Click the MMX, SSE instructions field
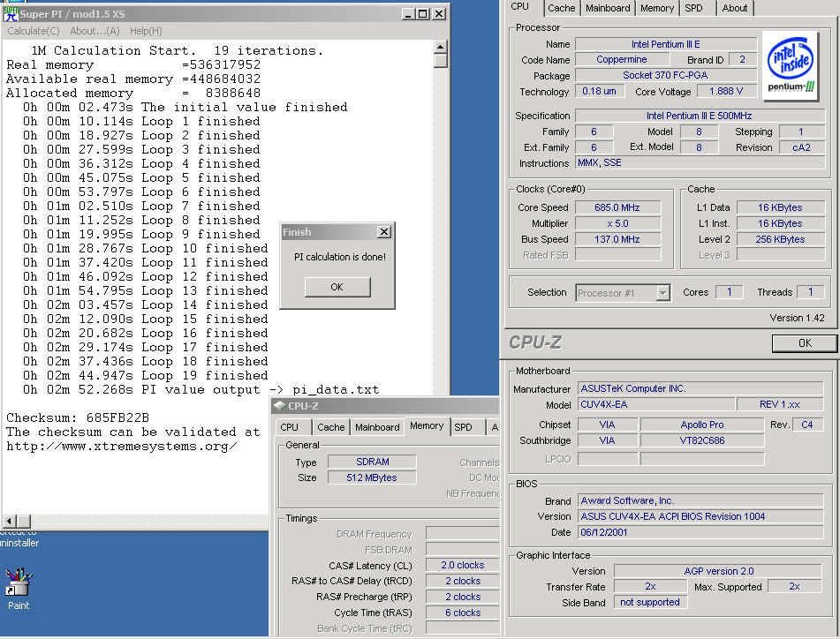Image resolution: width=840 pixels, height=639 pixels. coord(700,162)
